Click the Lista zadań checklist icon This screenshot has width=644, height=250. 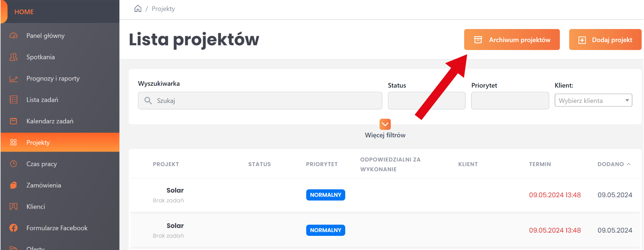pos(14,100)
